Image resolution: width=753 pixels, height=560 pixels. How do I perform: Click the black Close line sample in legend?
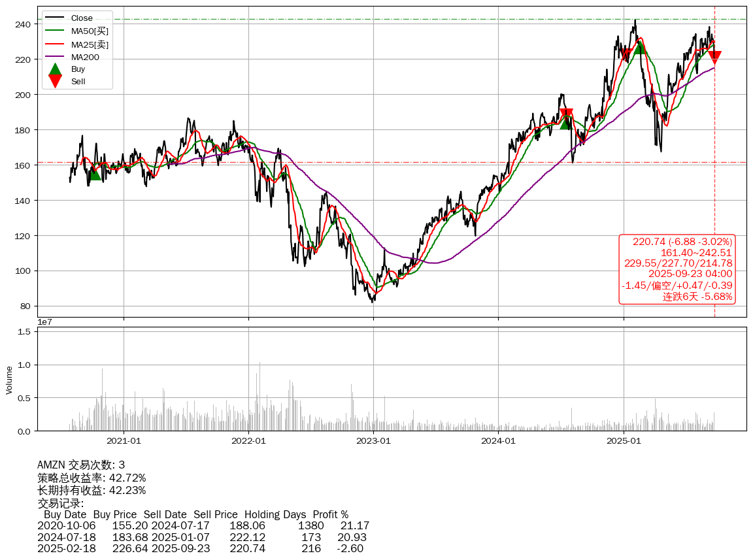(x=56, y=18)
